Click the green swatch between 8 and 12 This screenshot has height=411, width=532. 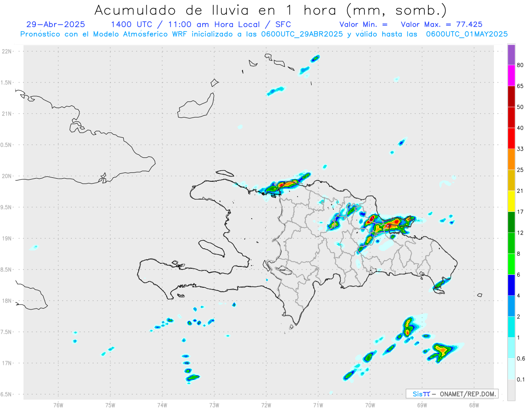coord(511,243)
